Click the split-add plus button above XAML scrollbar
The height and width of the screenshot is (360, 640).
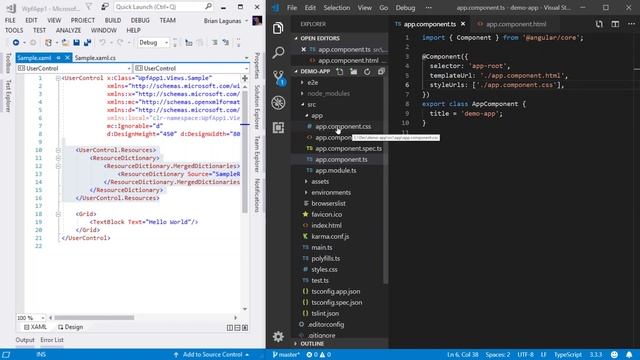(245, 78)
